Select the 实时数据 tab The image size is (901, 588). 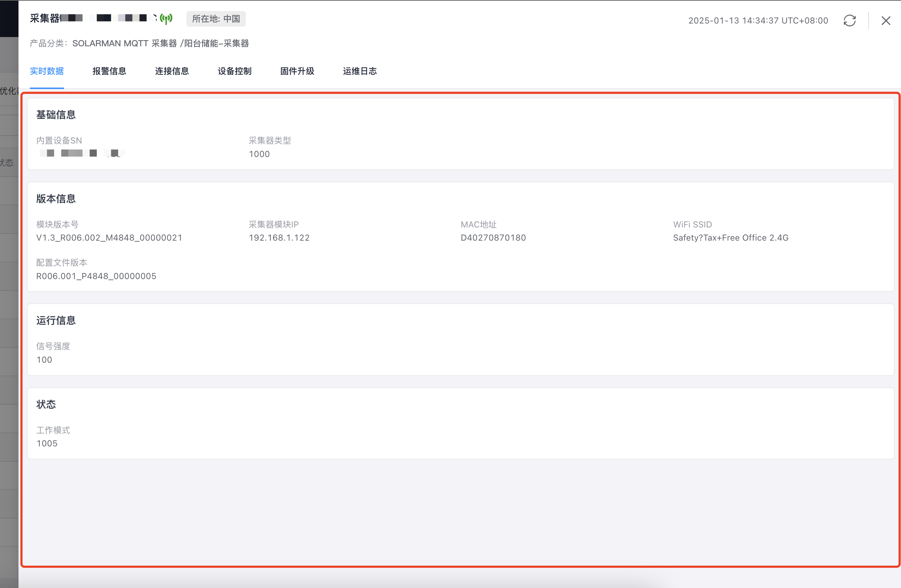pos(47,71)
